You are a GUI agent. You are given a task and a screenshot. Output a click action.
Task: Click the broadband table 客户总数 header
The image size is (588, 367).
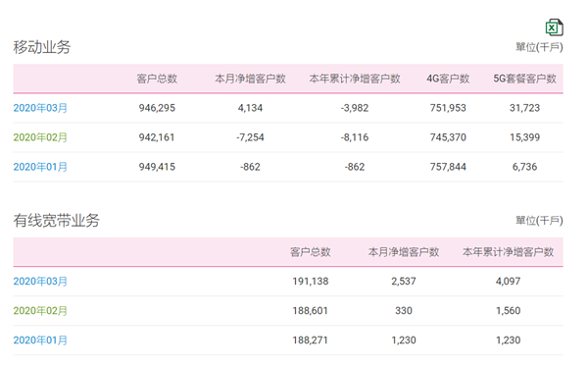pyautogui.click(x=310, y=252)
